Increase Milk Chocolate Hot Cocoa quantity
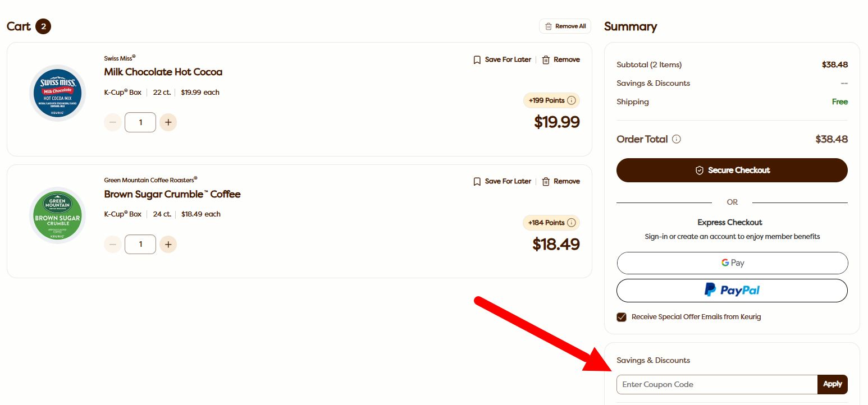868x405 pixels. tap(168, 122)
